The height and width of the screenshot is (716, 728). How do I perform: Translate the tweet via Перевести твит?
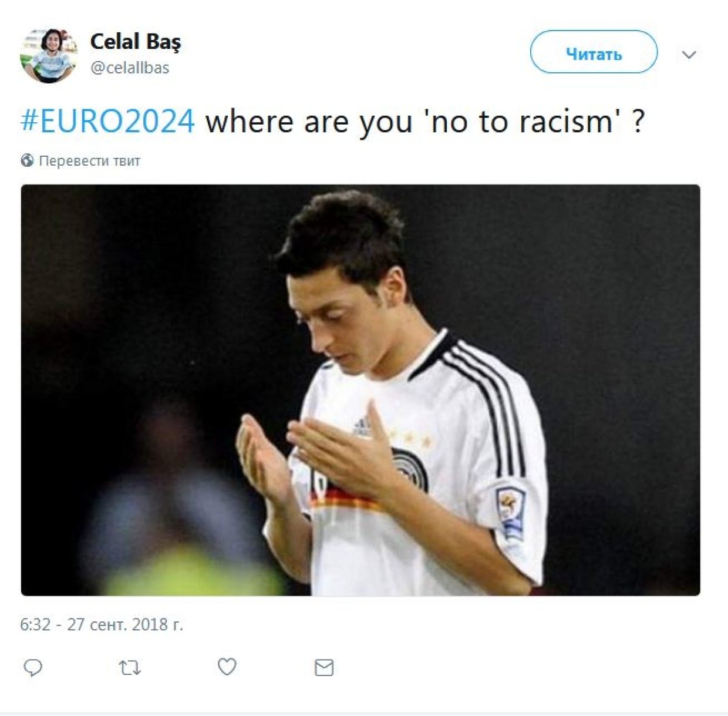click(89, 160)
